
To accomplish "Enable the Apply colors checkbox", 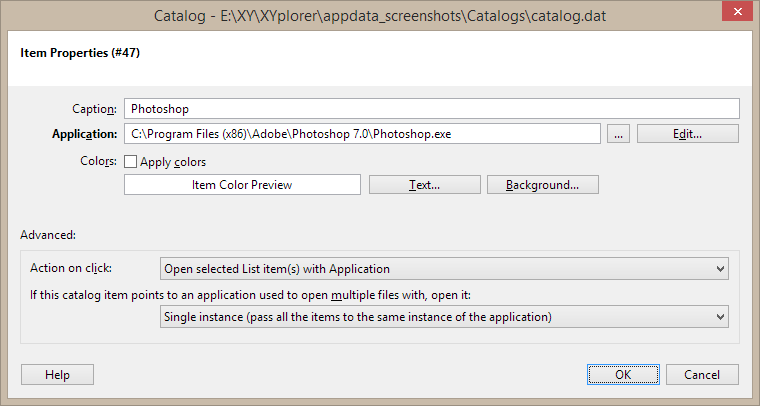I will point(131,161).
